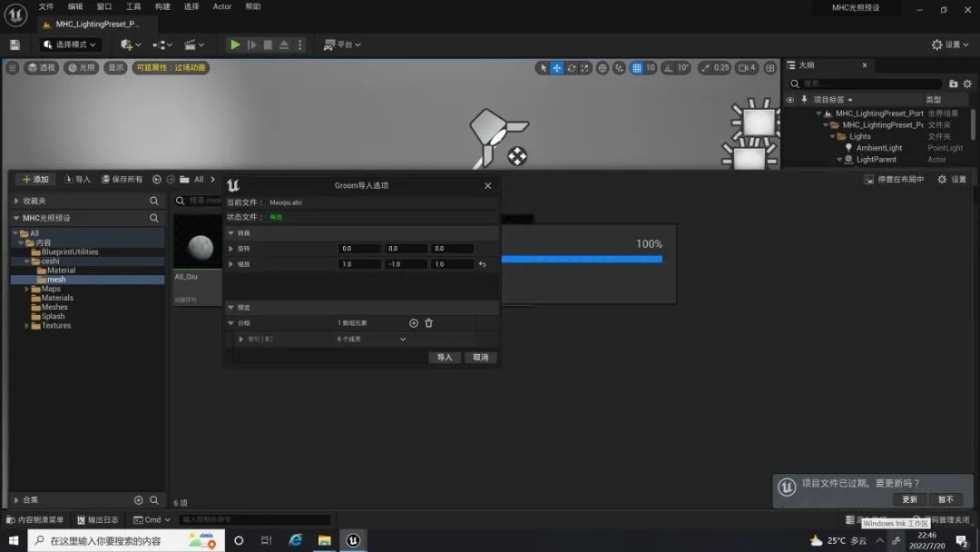The width and height of the screenshot is (980, 552).
Task: Click the add array element plus icon
Action: tap(414, 323)
